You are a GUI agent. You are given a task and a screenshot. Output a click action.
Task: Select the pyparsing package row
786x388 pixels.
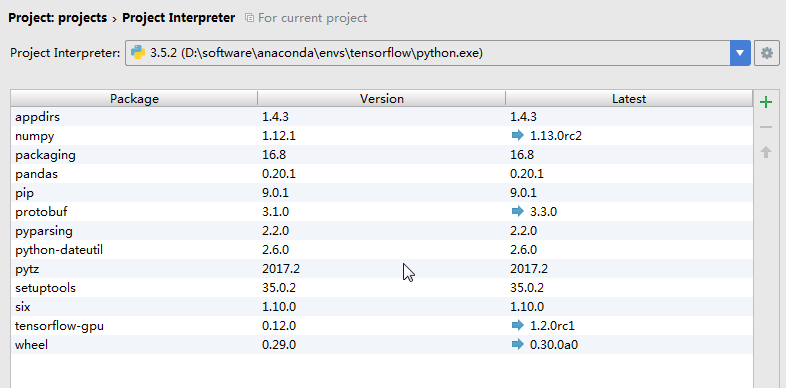click(381, 231)
